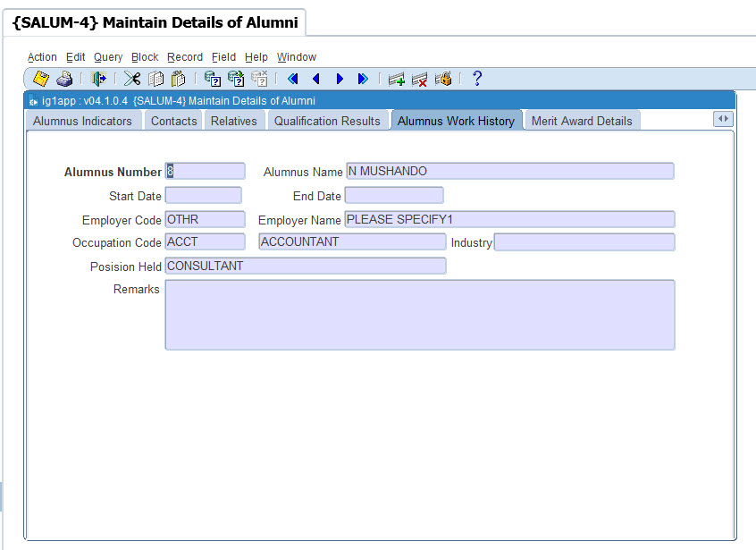
Task: Click the Help question mark icon
Action: point(477,79)
